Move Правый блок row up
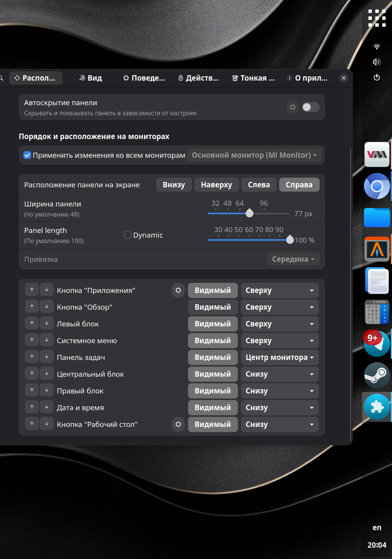 (32, 390)
